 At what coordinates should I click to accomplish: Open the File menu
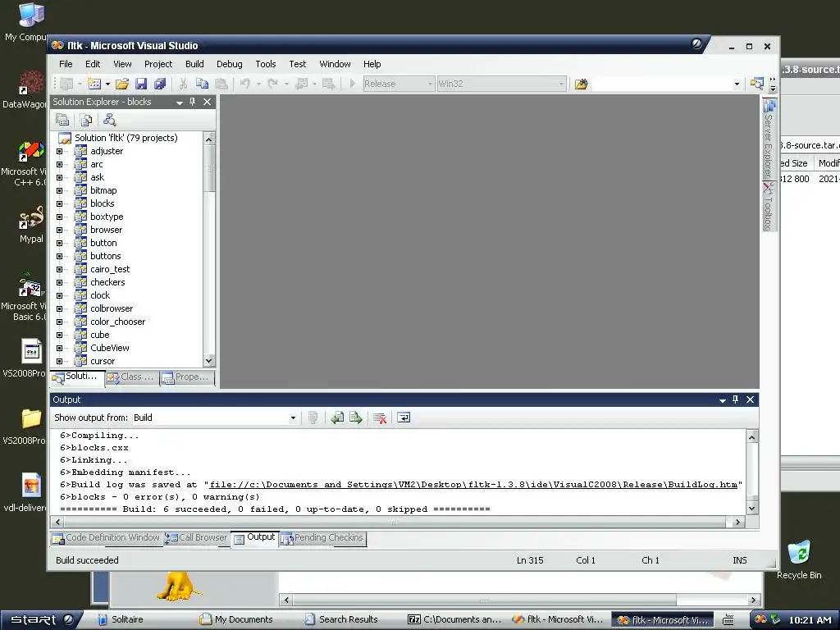(x=66, y=64)
